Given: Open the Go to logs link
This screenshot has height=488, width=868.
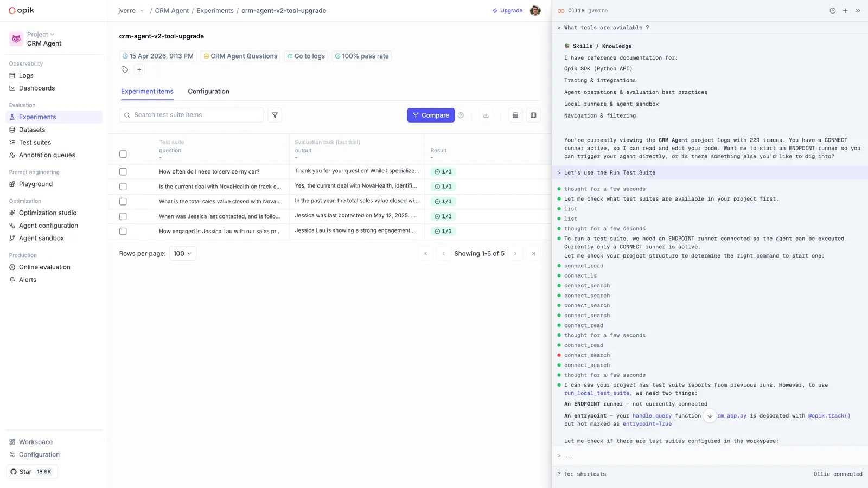Looking at the screenshot, I should coord(306,56).
